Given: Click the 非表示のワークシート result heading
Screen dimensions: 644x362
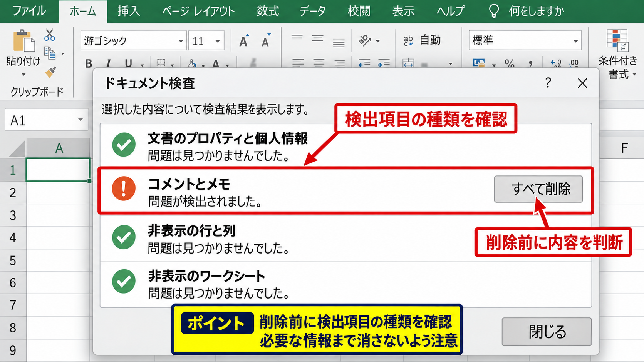Looking at the screenshot, I should point(207,276).
